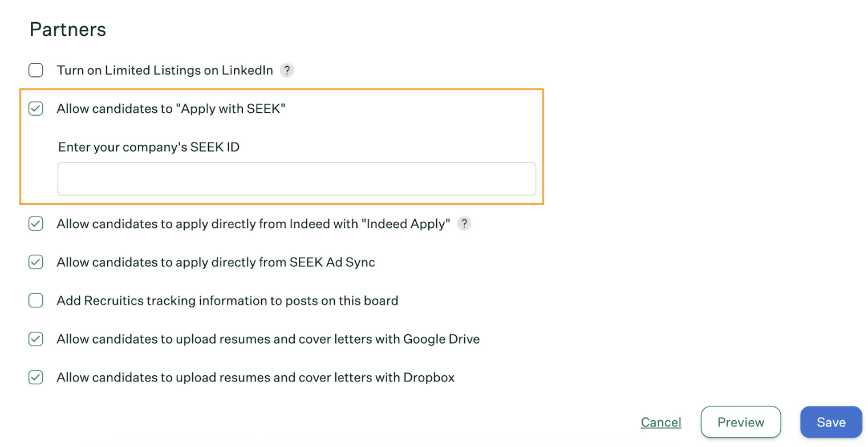Click the help icon next to LinkedIn Limited Listings

287,71
